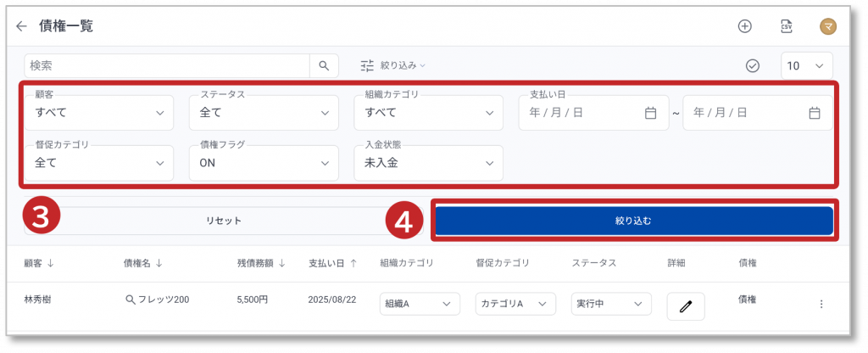The width and height of the screenshot is (868, 353).
Task: Click the add (plus circle) icon
Action: (744, 26)
